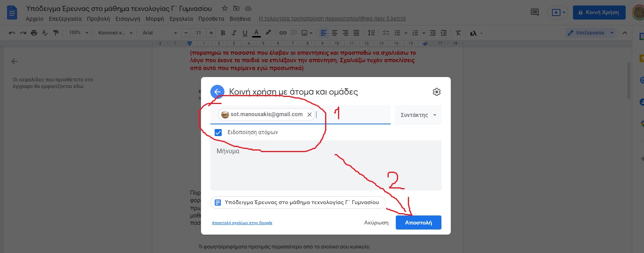
Task: Check the cloud document status icon
Action: 248,8
